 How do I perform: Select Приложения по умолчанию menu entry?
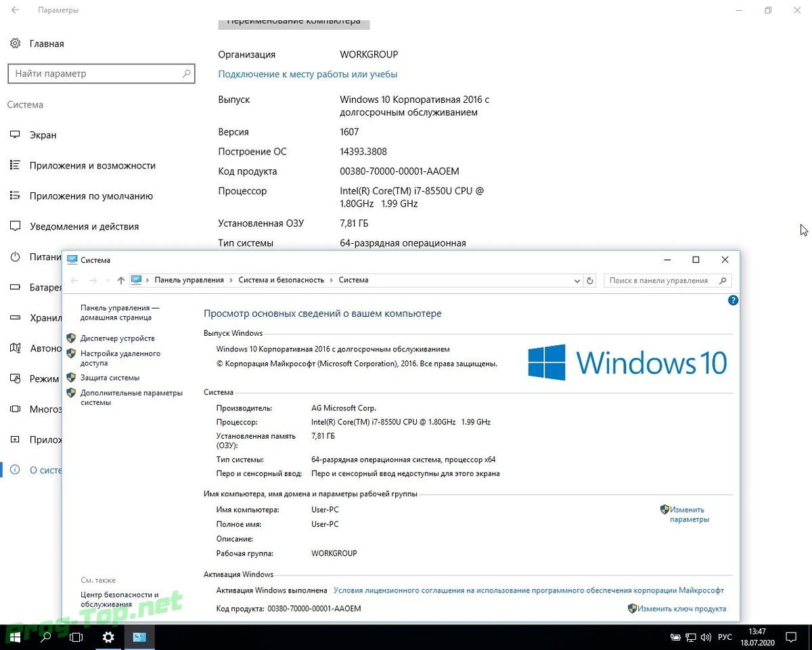point(91,196)
